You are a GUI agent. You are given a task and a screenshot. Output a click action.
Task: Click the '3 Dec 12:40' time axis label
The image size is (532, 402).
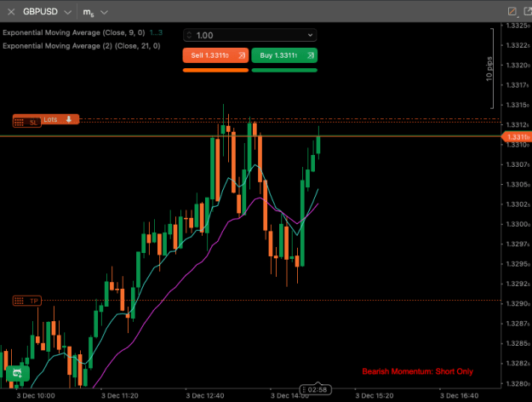point(205,395)
